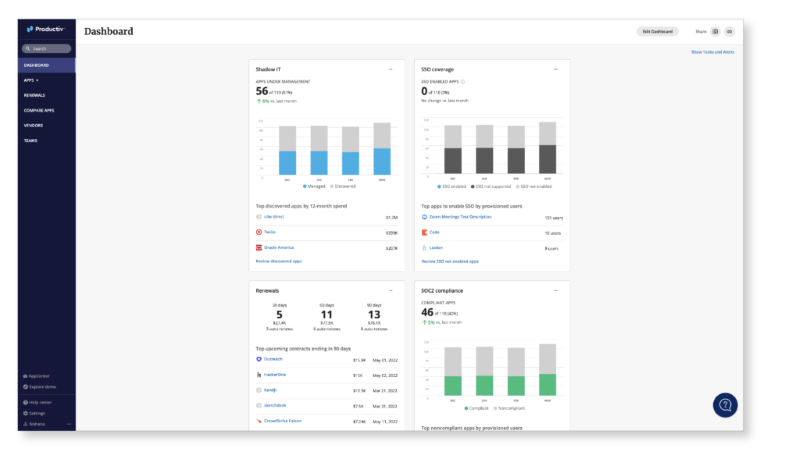Open Vendors in the sidebar

pos(33,126)
